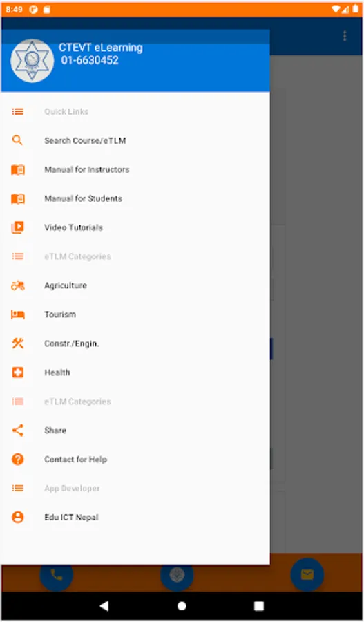The width and height of the screenshot is (364, 622).
Task: Tap the Health medical cross icon
Action: point(18,373)
